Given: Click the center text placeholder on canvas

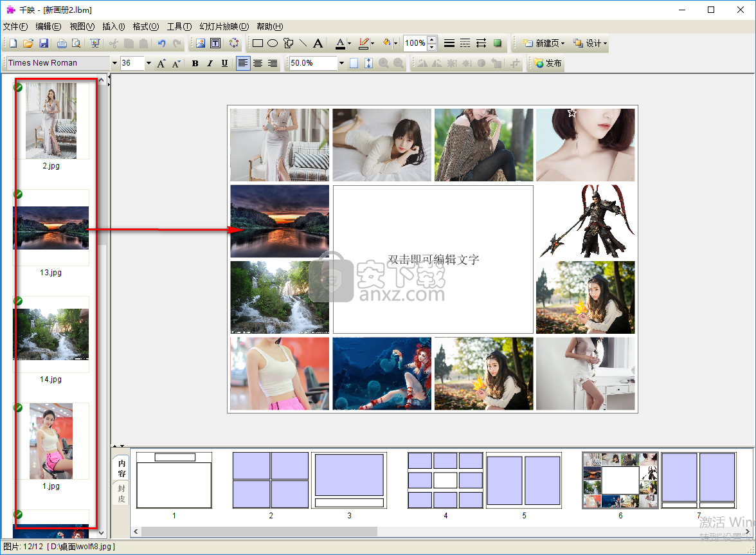Looking at the screenshot, I should click(433, 259).
